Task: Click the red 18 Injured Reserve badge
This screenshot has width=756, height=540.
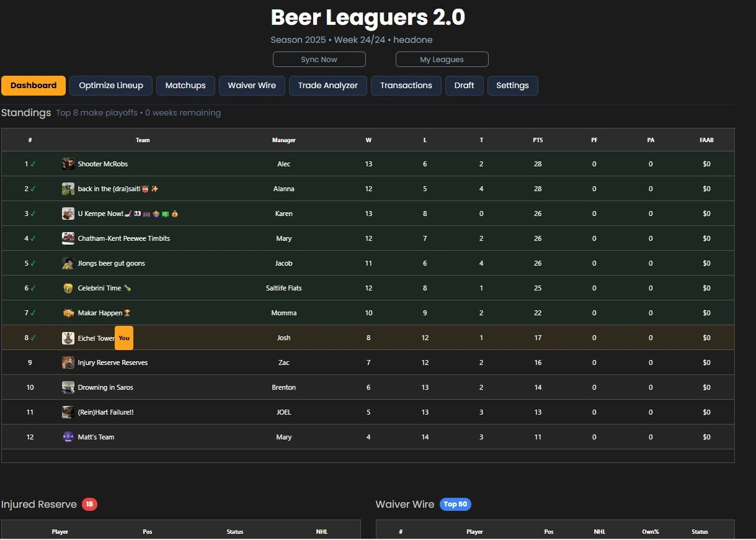Action: tap(89, 504)
